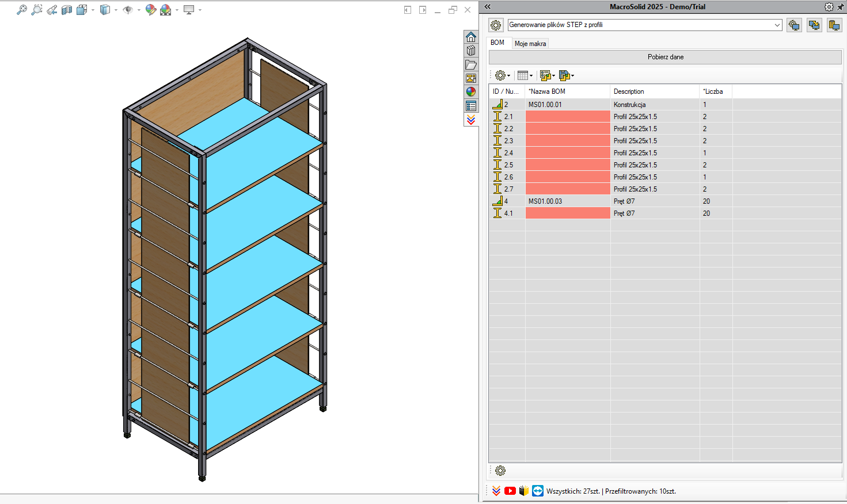Sort by the ID / Nu... column header
847x504 pixels.
(507, 91)
